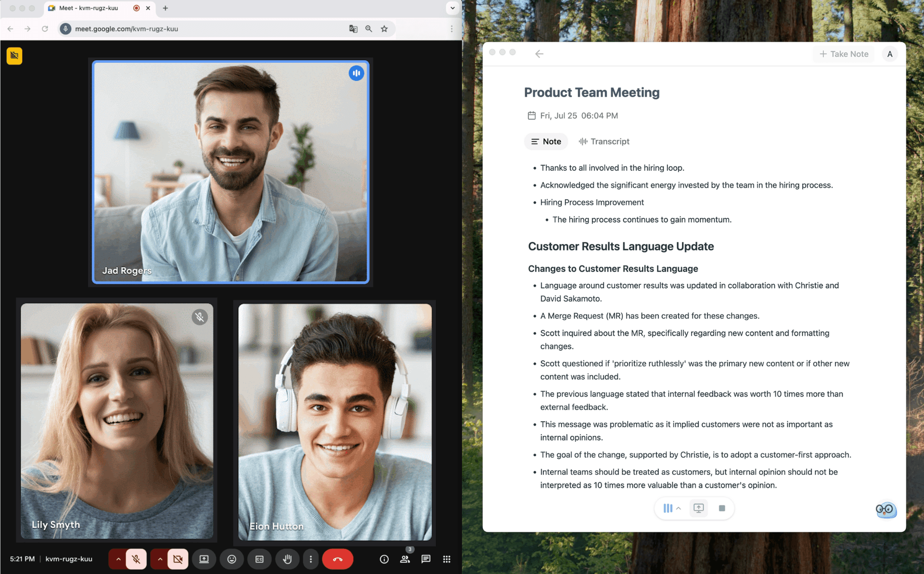Go back in the Chrome browser
924x574 pixels.
pos(11,29)
